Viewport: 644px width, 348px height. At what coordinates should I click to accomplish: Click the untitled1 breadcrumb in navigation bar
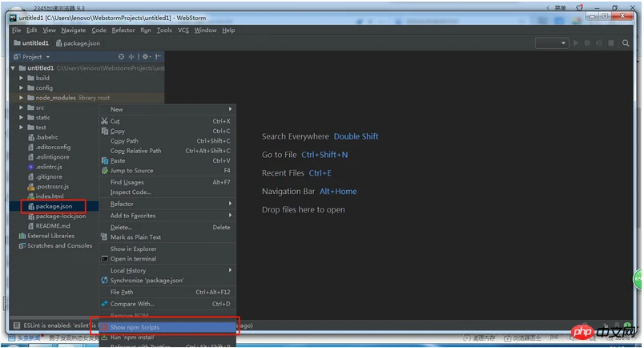(31, 42)
